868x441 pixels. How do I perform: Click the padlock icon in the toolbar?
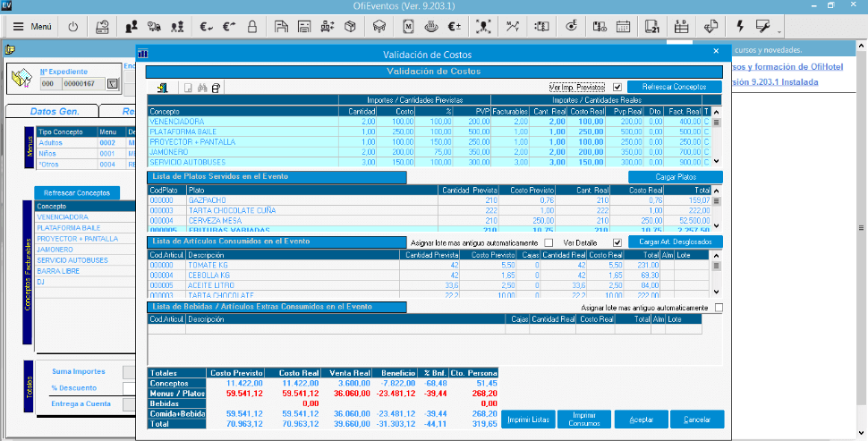tap(252, 27)
